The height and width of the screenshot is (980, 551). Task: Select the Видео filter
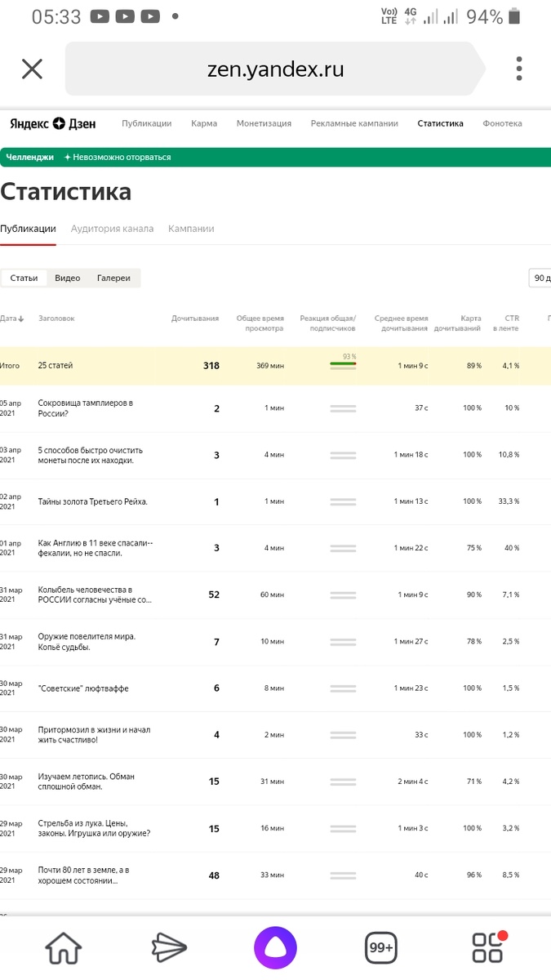pos(68,278)
